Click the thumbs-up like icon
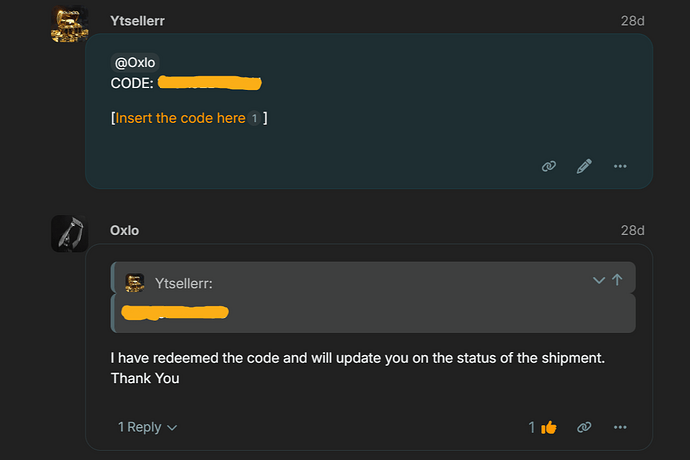Image resolution: width=690 pixels, height=460 pixels. [548, 427]
